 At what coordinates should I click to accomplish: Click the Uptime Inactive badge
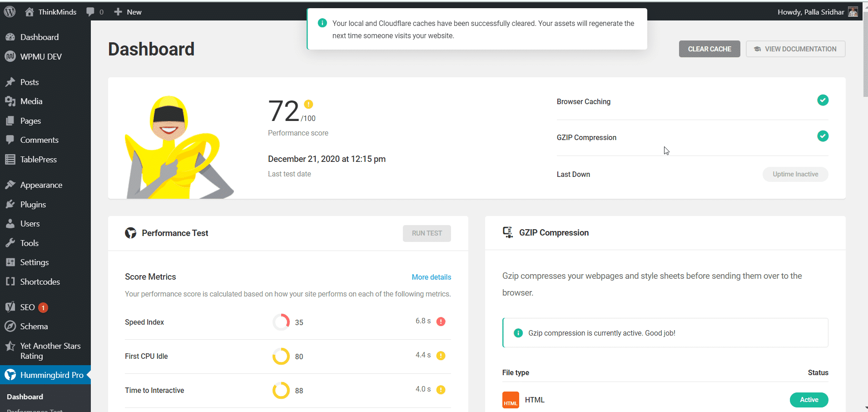click(x=795, y=174)
